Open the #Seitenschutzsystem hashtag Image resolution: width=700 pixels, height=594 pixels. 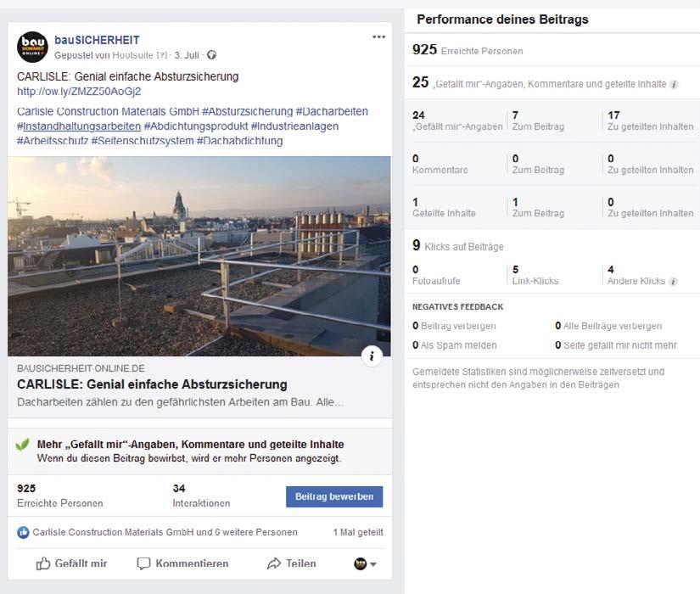pos(143,141)
